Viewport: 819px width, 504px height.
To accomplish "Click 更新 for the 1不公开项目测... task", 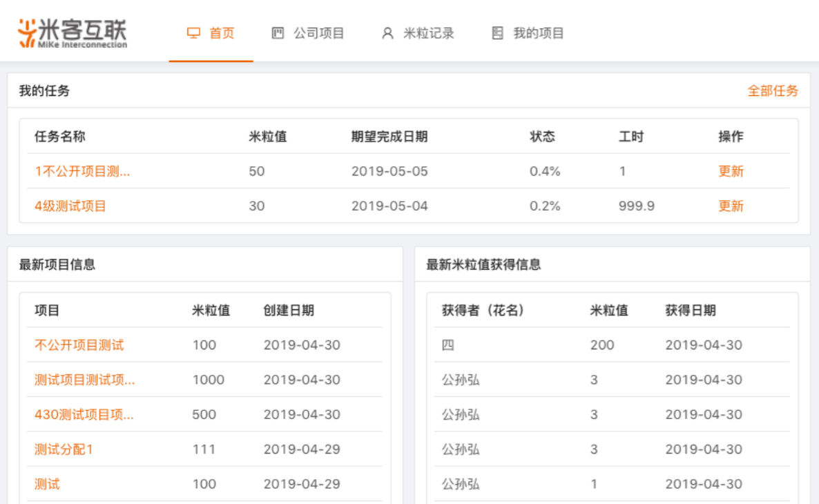I will 731,171.
